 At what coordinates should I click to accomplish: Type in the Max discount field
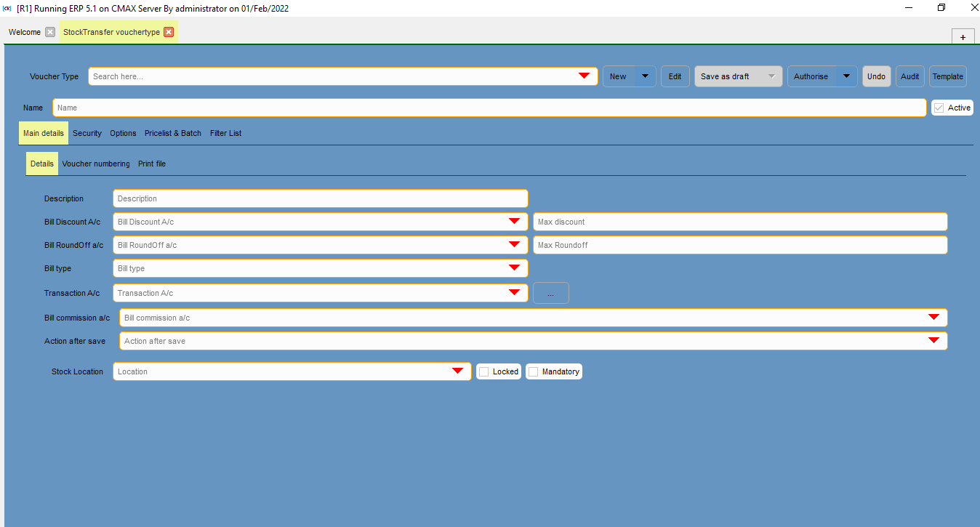click(x=739, y=222)
